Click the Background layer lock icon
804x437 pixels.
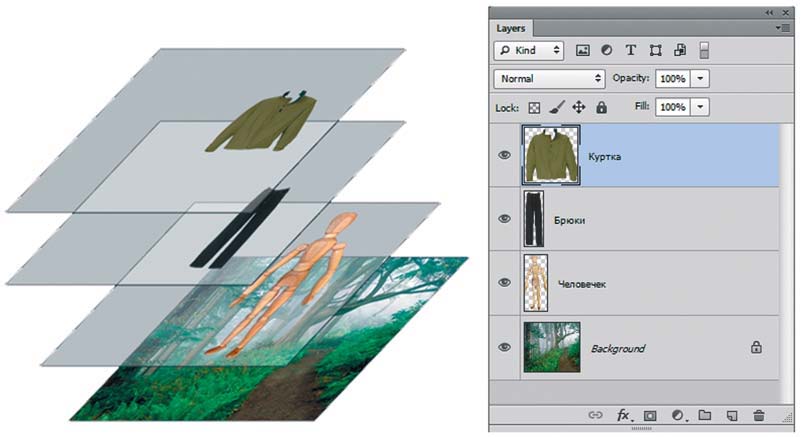coord(756,347)
